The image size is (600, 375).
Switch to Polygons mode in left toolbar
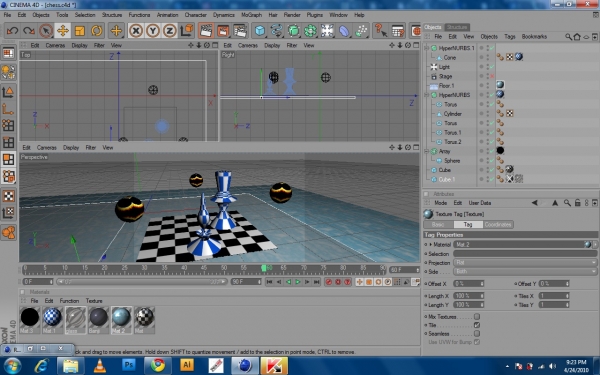(x=8, y=159)
